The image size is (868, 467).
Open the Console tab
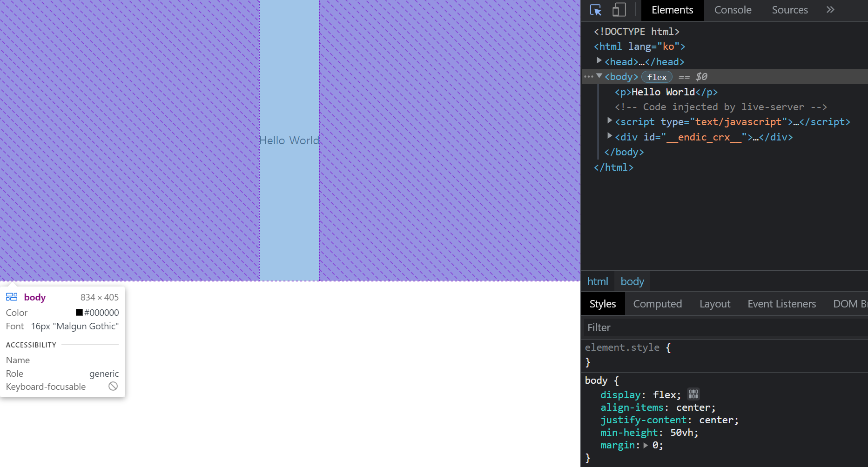click(733, 10)
